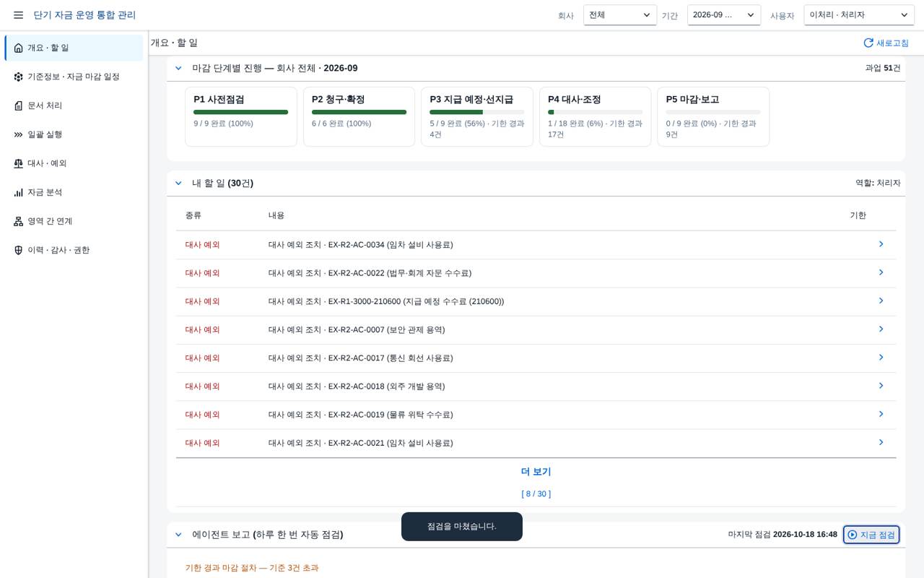924x578 pixels.
Task: Click the P3 지급 예정·선지급 progress bar
Action: point(477,112)
